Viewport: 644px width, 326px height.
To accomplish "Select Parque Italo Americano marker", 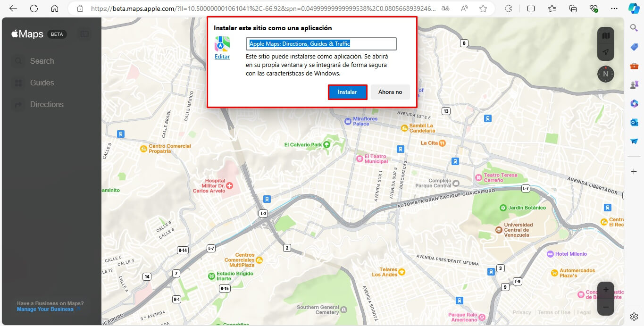I will tap(483, 317).
